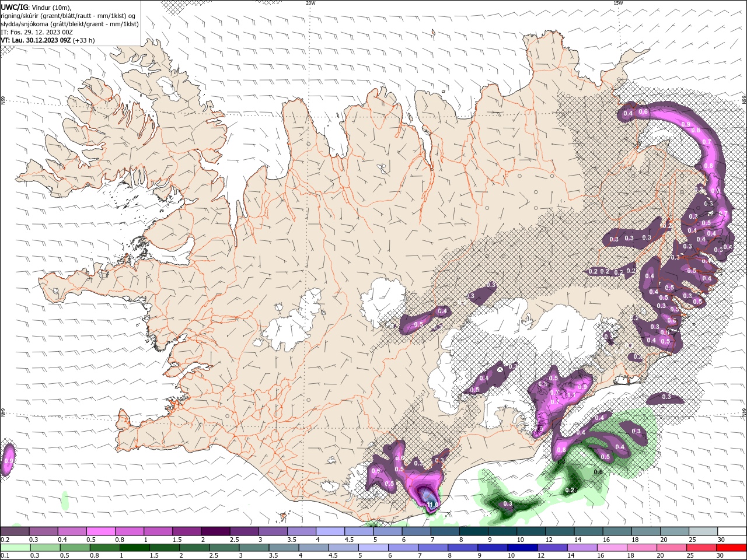
Task: Click the '14' label under the lower scale
Action: coord(571,556)
